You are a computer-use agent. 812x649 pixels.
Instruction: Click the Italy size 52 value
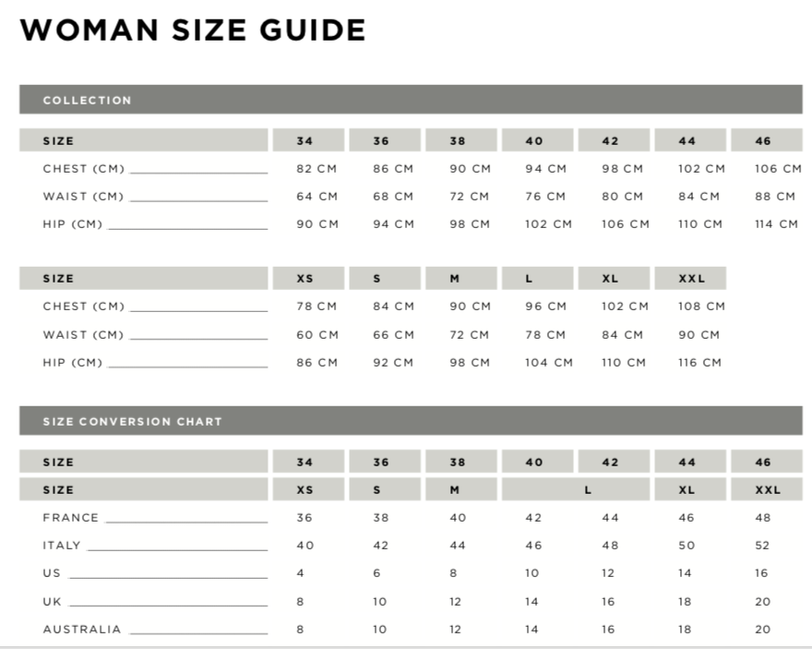761,546
